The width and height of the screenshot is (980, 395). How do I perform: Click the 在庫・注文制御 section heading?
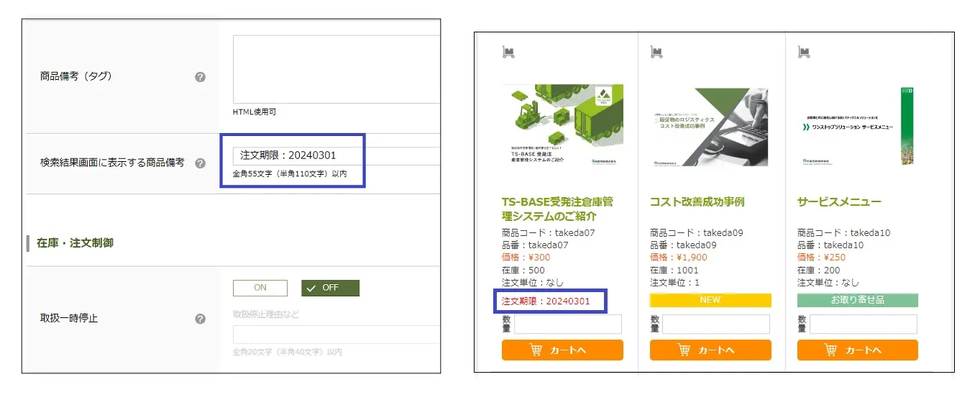point(75,243)
